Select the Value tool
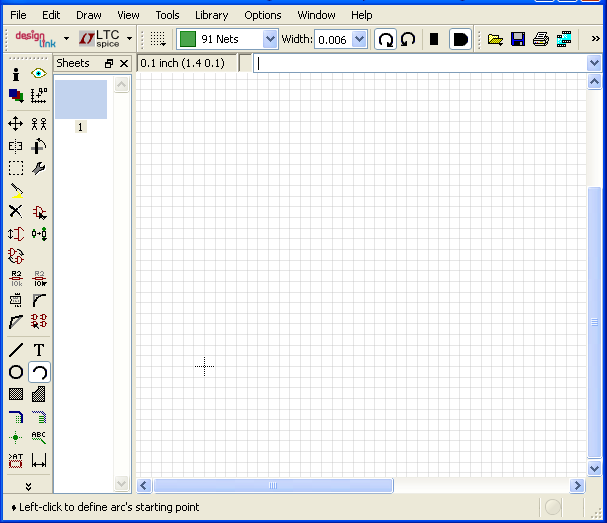This screenshot has height=523, width=607. [39, 278]
